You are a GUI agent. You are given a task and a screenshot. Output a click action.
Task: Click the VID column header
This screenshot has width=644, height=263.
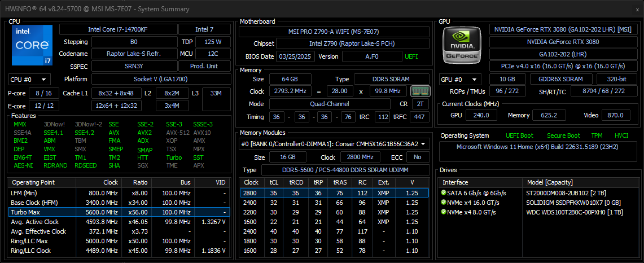212,182
